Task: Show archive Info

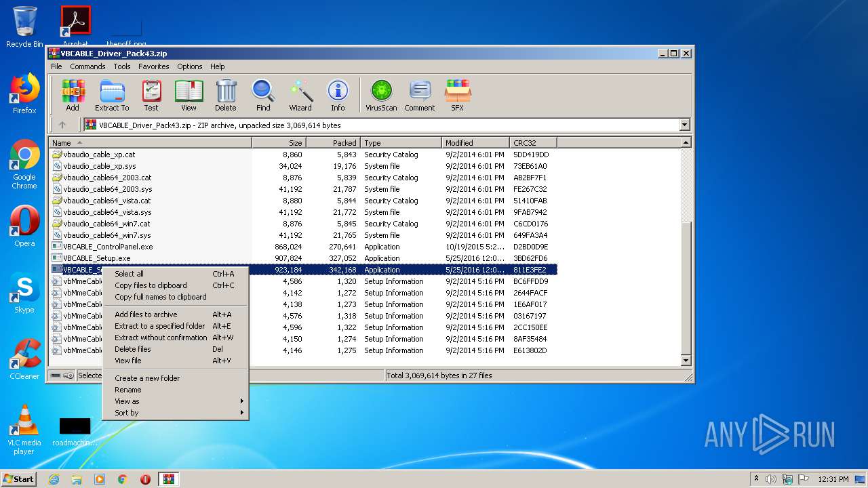Action: (338, 95)
